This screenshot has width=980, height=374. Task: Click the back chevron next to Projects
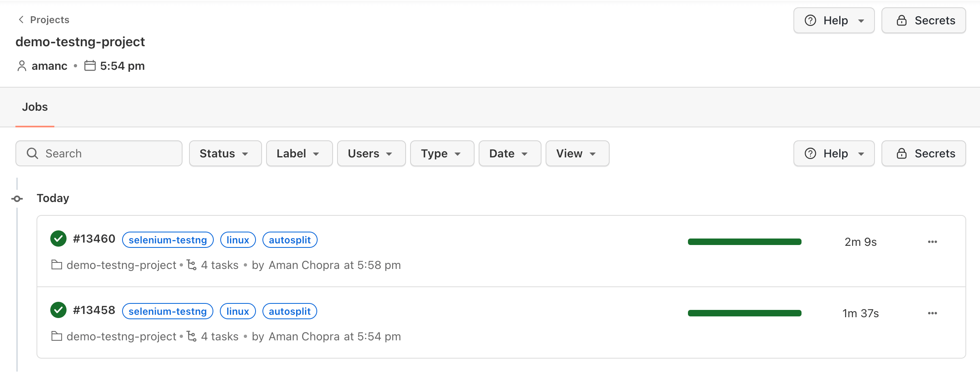pyautogui.click(x=21, y=19)
